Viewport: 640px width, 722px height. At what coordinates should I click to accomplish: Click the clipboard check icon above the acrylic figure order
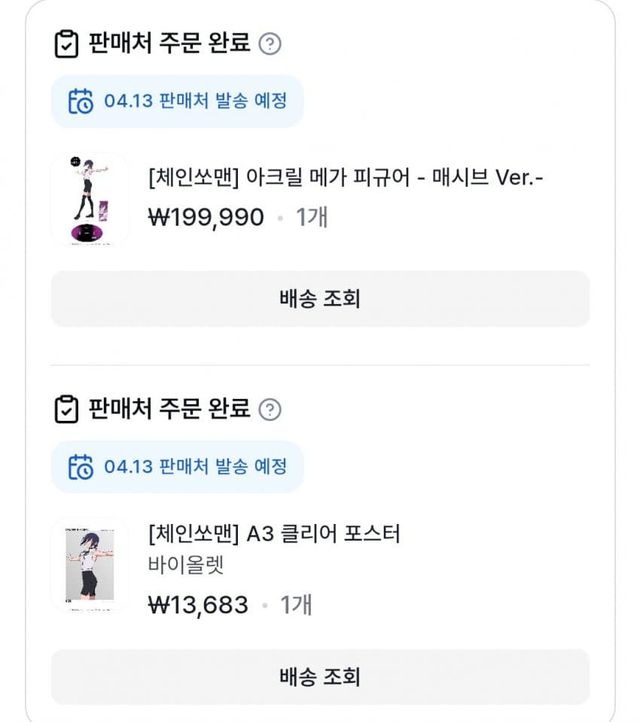point(66,44)
